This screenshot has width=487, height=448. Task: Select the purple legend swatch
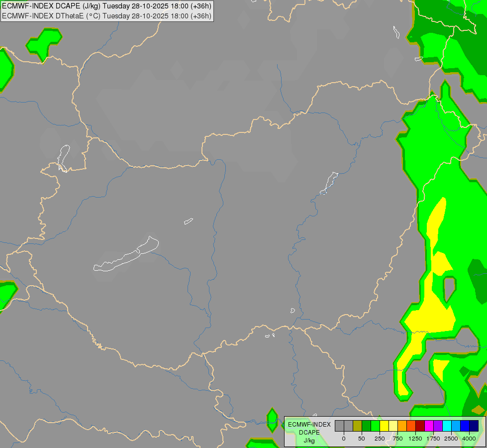(x=438, y=426)
